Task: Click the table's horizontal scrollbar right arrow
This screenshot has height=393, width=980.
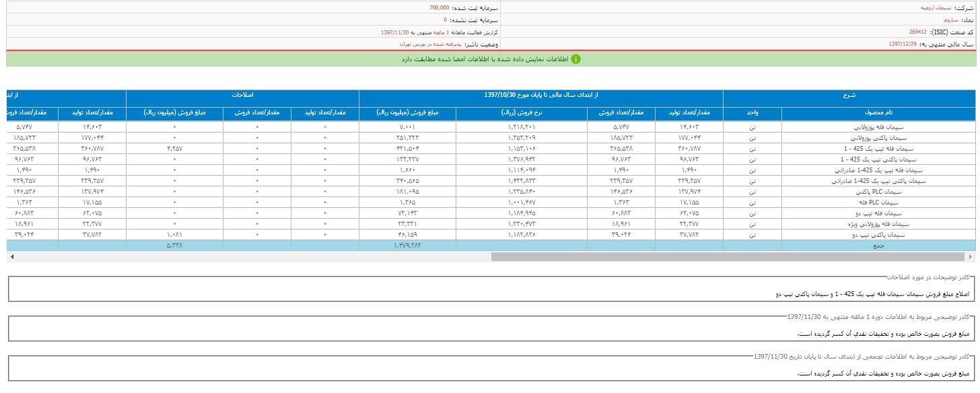Action: (971, 256)
